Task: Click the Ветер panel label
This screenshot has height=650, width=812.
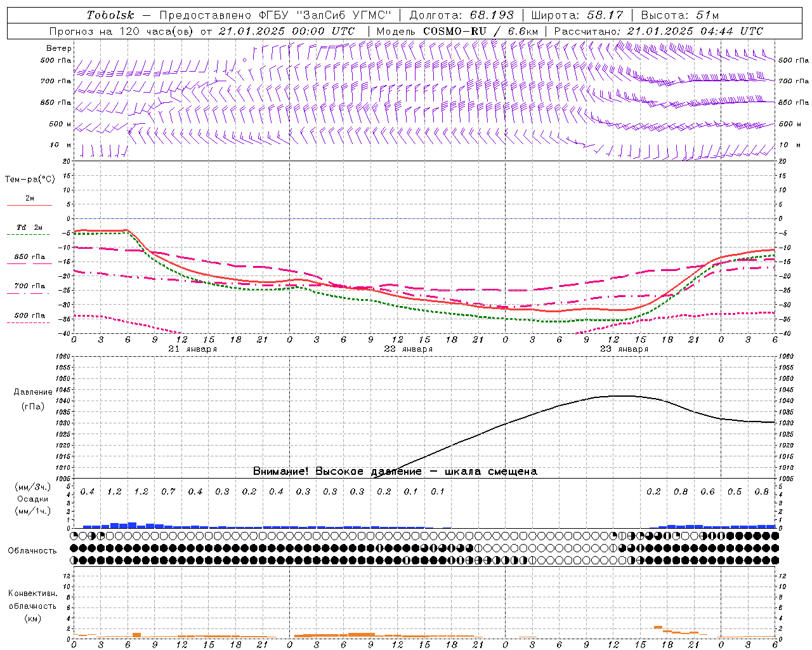Action: 59,48
